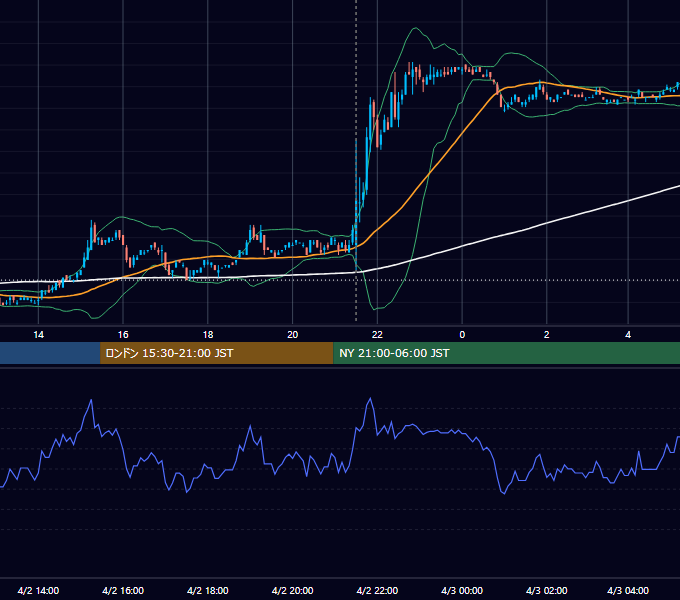Select the 0 hour label on price chart axis
The width and height of the screenshot is (680, 600).
click(x=462, y=335)
